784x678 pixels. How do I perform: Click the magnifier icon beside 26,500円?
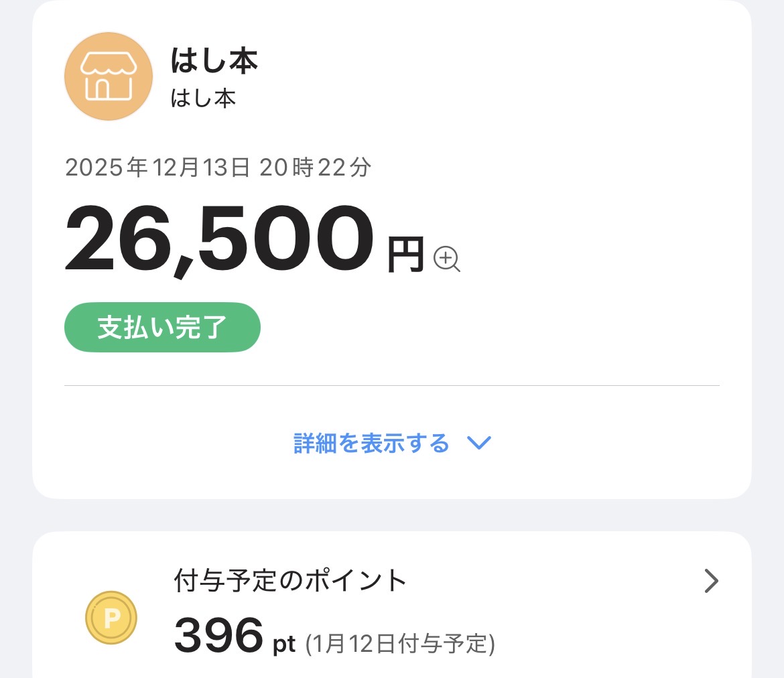click(x=447, y=259)
